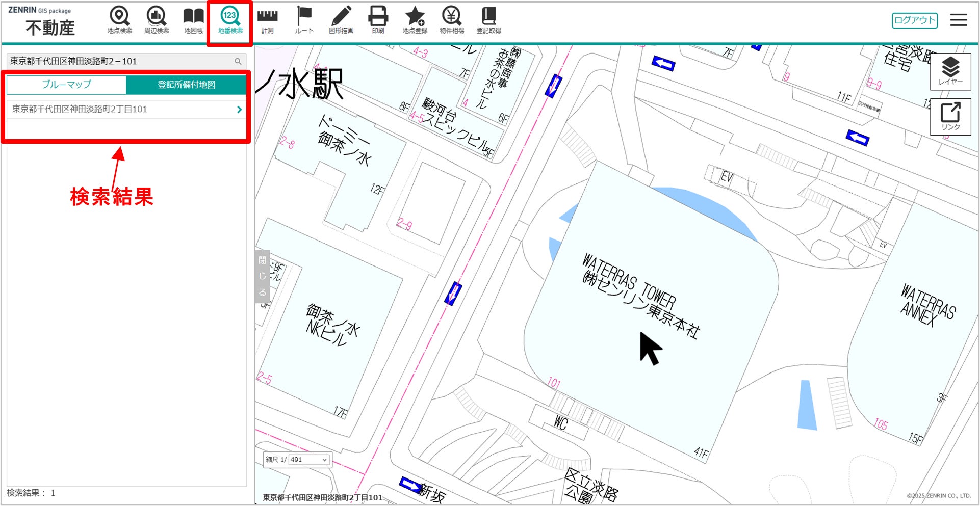Click the lot number 101 on map
Viewport: 980px width, 506px height.
point(554,382)
